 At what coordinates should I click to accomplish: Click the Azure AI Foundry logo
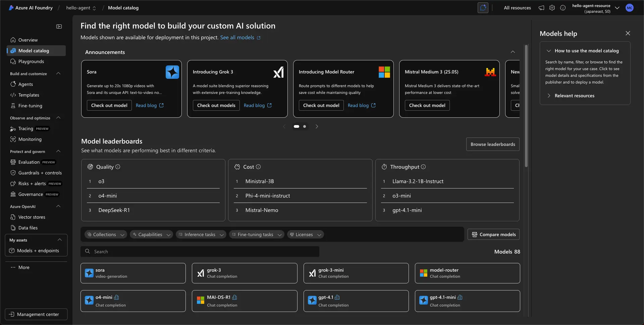[x=11, y=8]
